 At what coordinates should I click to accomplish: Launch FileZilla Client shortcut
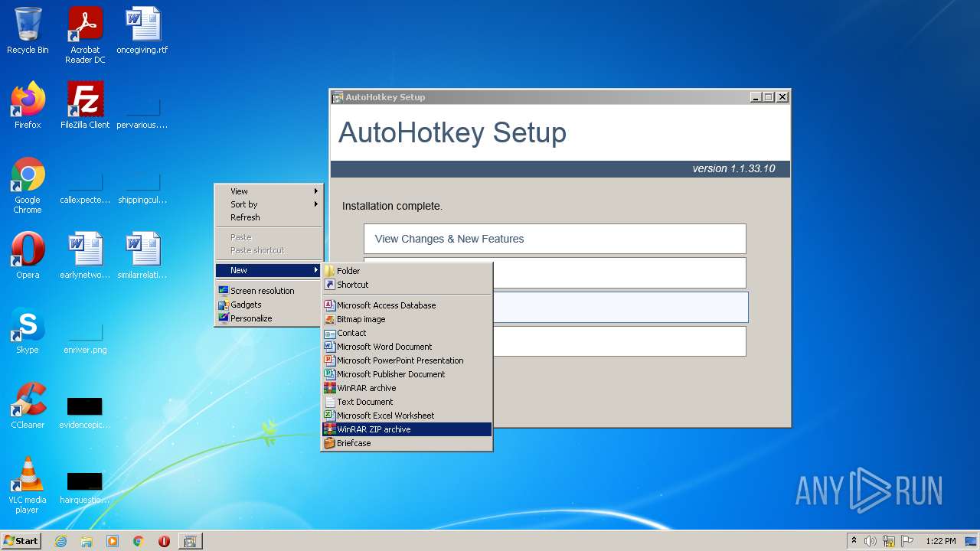coord(85,106)
